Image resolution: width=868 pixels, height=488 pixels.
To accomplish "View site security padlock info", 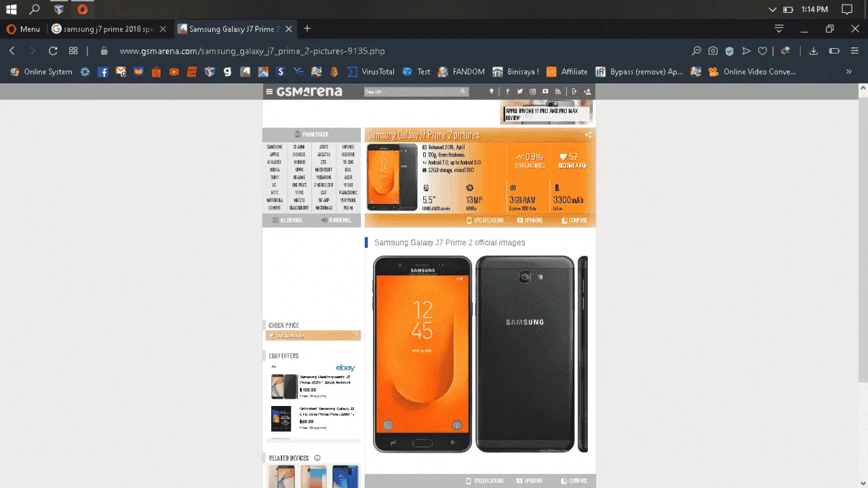I will coord(104,51).
